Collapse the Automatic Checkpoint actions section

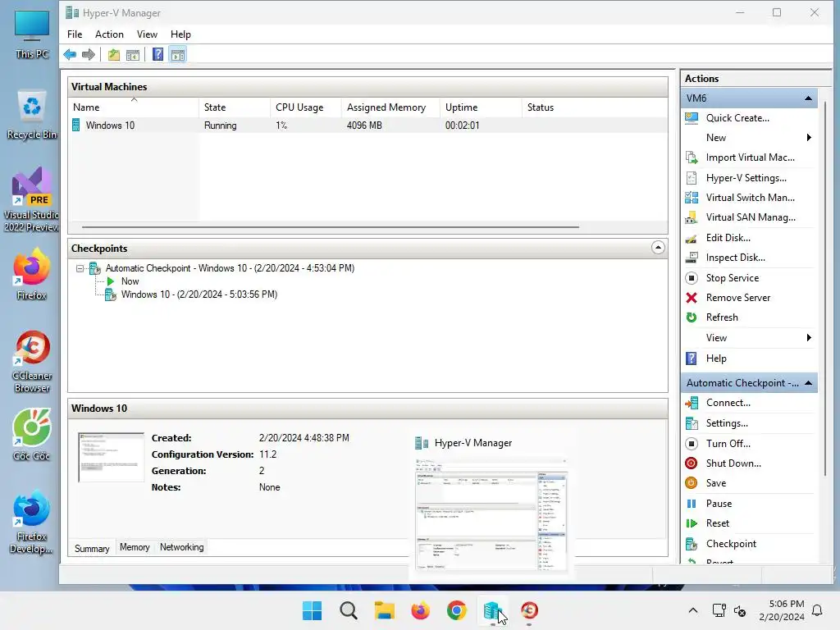[x=808, y=383]
